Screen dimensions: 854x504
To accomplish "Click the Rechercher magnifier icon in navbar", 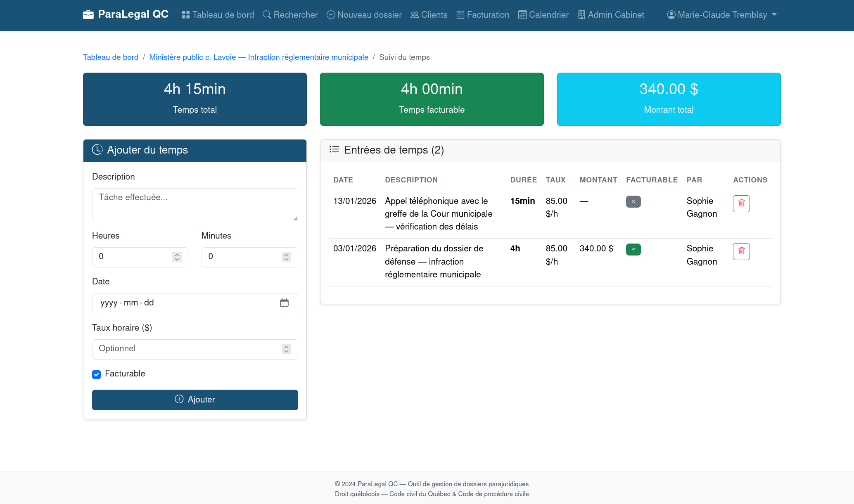I will pos(267,15).
